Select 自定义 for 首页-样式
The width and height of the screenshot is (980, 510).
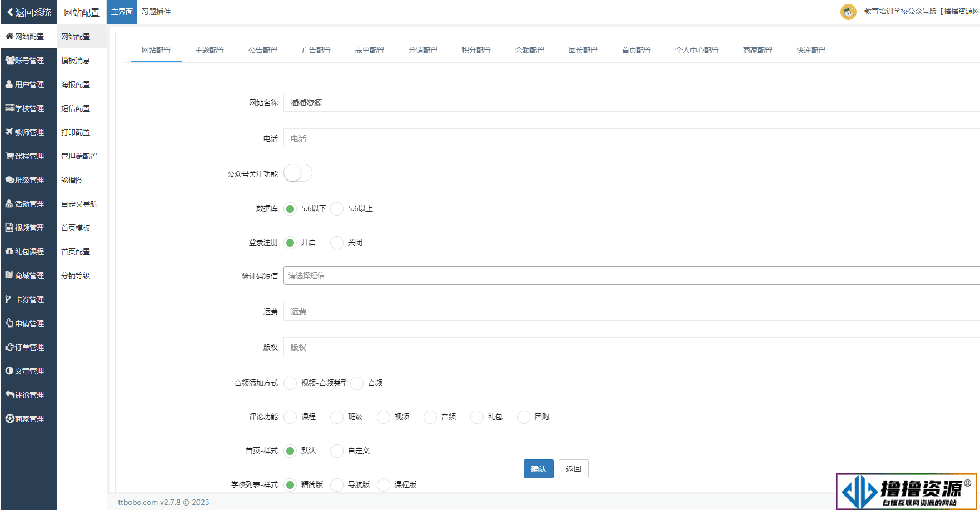(337, 451)
